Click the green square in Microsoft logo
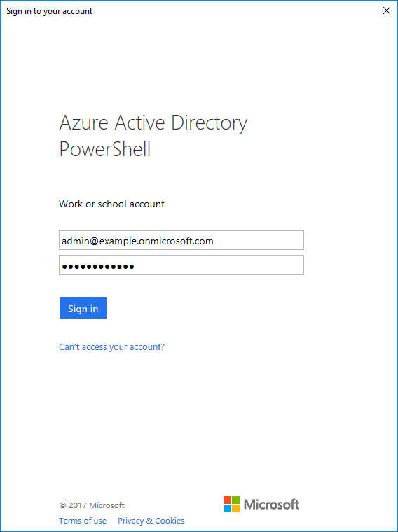 [236, 500]
